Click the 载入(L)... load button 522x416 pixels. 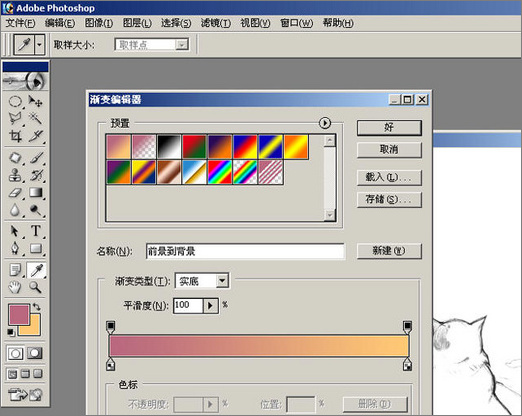pyautogui.click(x=389, y=177)
